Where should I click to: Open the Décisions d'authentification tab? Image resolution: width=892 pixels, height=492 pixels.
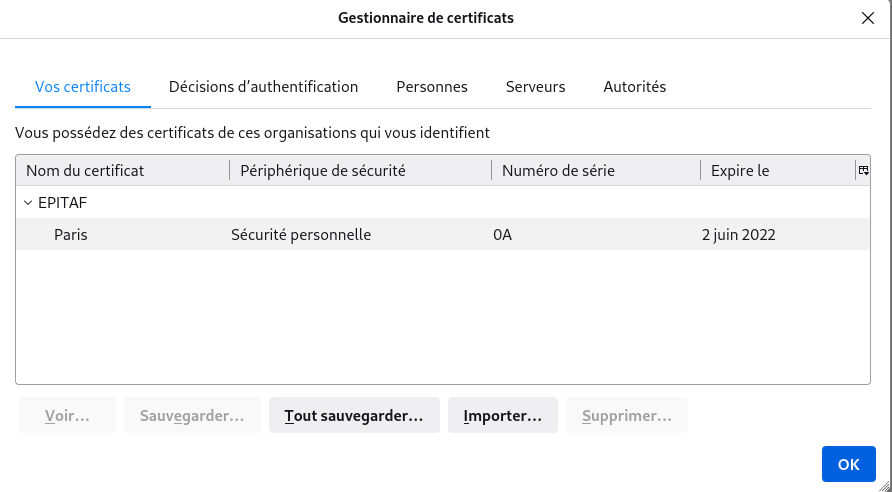coord(263,87)
